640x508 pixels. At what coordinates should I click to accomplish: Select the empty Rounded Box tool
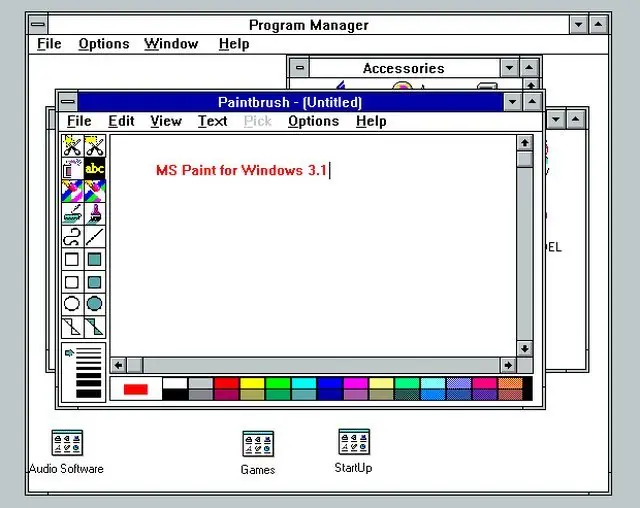point(72,282)
